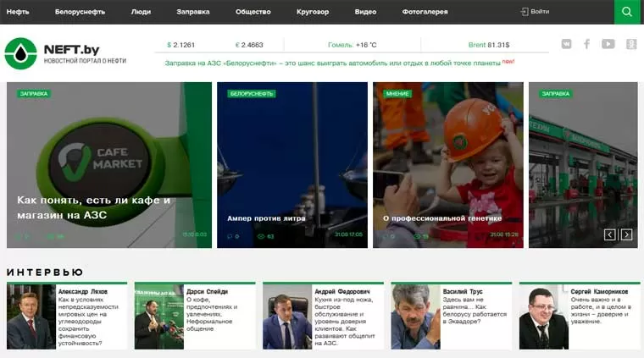Click the Войти login link
The image size is (644, 358).
pos(540,12)
